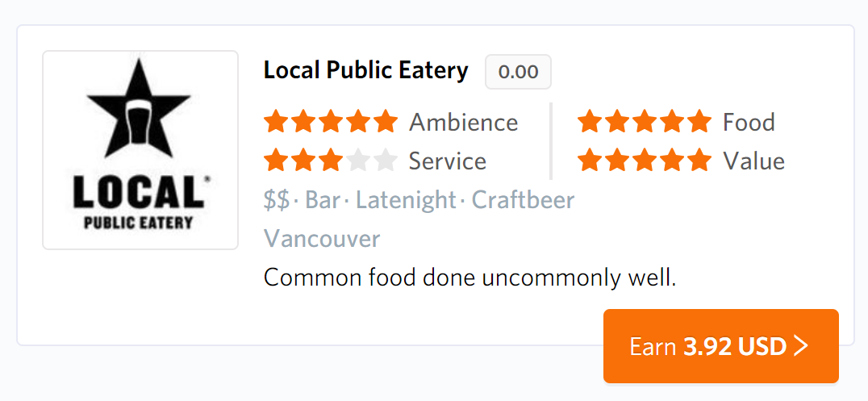Select the Vancouver location label
The height and width of the screenshot is (401, 868).
click(x=322, y=239)
